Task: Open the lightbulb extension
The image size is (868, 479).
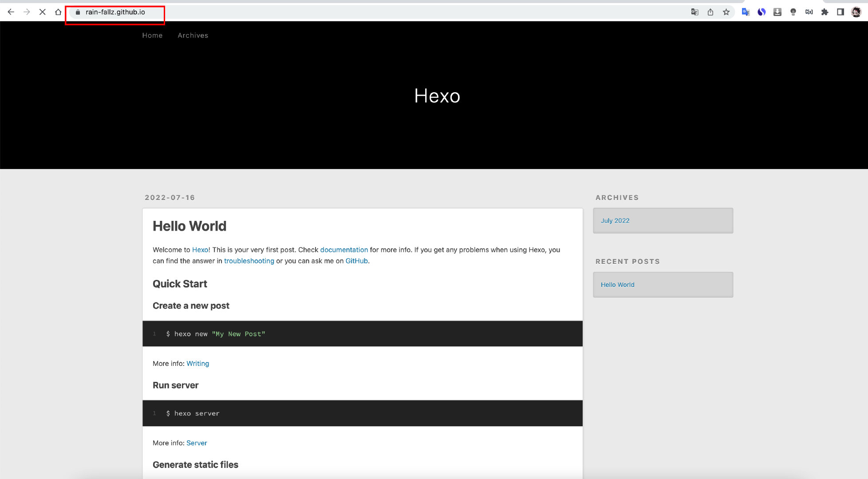Action: click(x=793, y=12)
